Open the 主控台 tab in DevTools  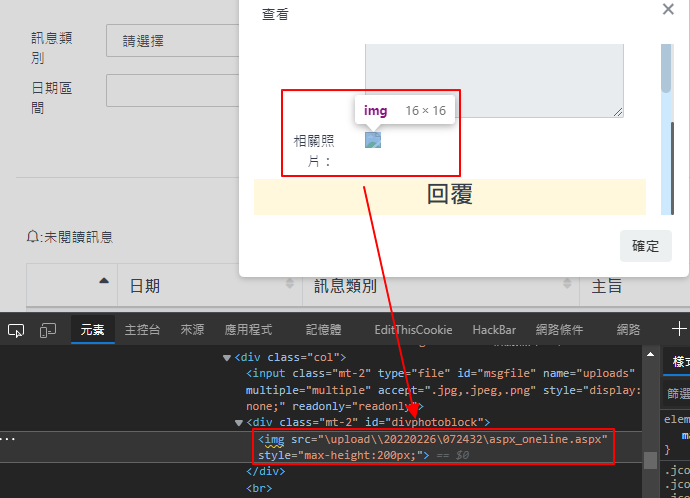point(142,330)
